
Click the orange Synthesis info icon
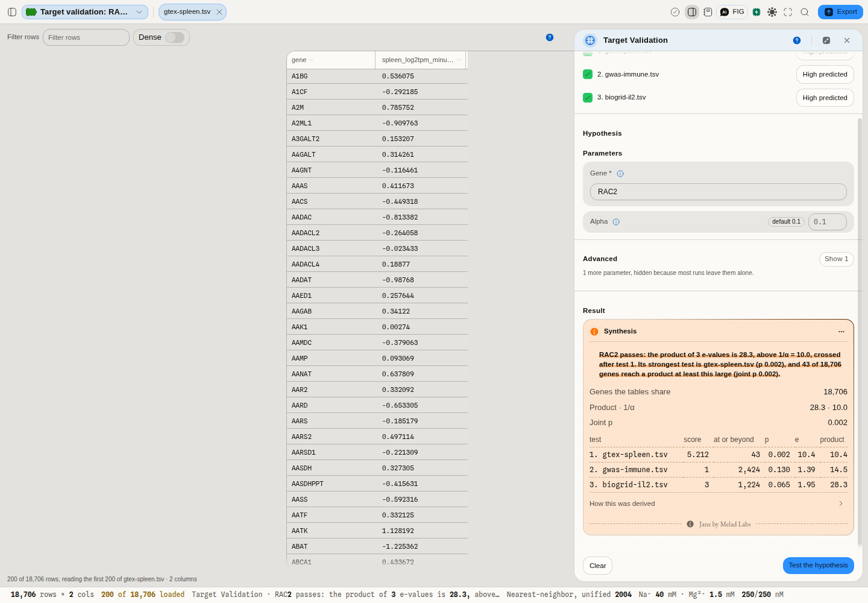[594, 332]
